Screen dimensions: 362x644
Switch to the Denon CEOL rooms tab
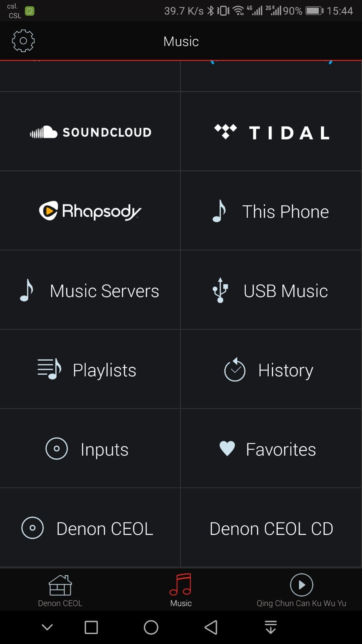point(60,590)
